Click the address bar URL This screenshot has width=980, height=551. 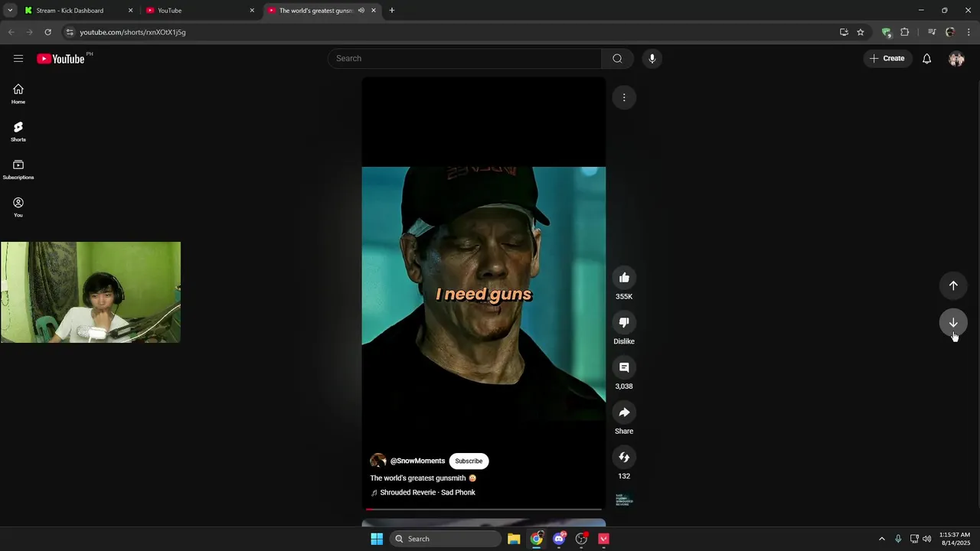(x=132, y=32)
